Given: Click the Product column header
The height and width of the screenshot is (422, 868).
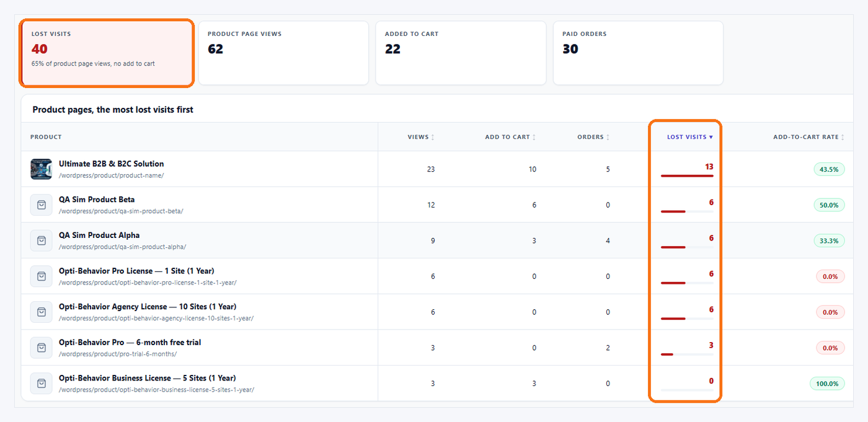Looking at the screenshot, I should pyautogui.click(x=46, y=137).
